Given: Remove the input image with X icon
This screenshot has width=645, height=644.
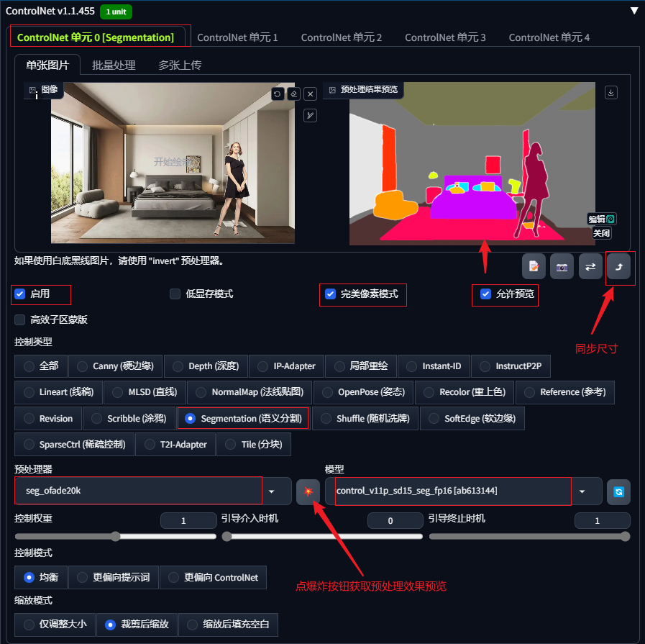Looking at the screenshot, I should [x=310, y=94].
